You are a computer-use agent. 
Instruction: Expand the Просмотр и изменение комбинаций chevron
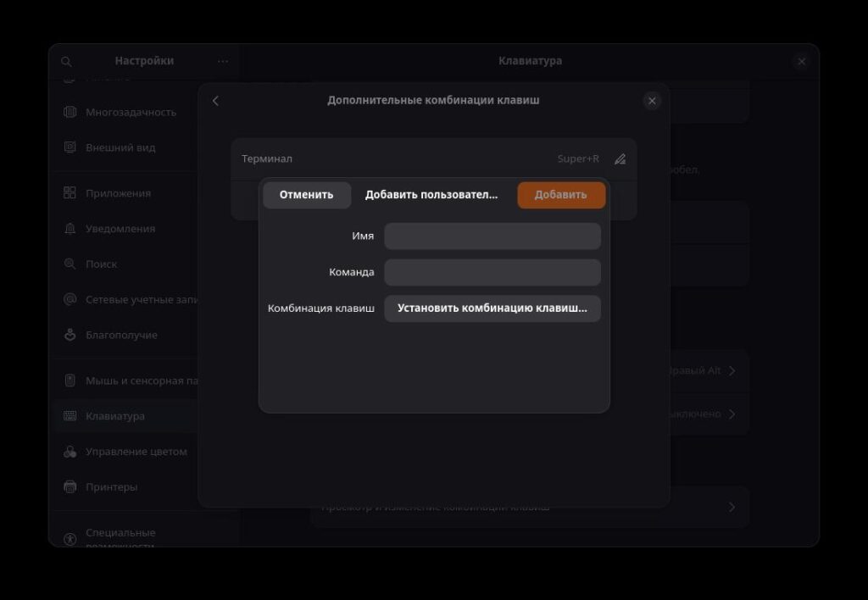(x=732, y=508)
